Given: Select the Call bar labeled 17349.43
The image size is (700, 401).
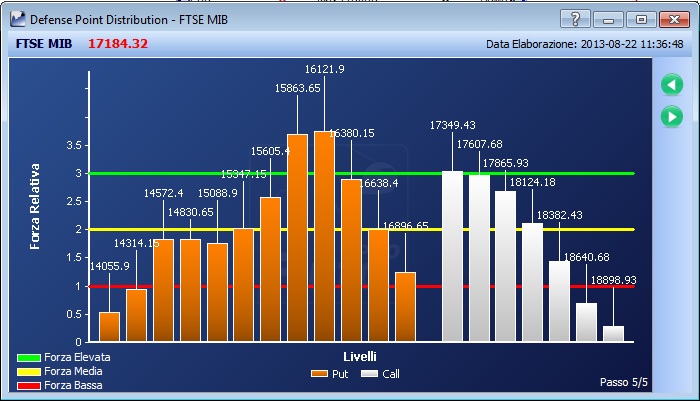Looking at the screenshot, I should point(452,256).
